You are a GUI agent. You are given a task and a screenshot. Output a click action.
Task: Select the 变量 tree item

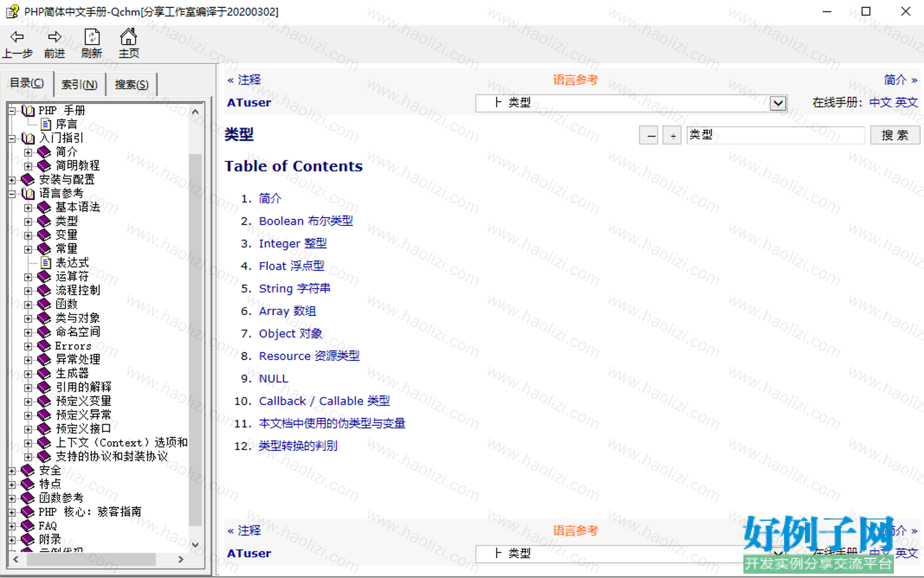pyautogui.click(x=67, y=235)
